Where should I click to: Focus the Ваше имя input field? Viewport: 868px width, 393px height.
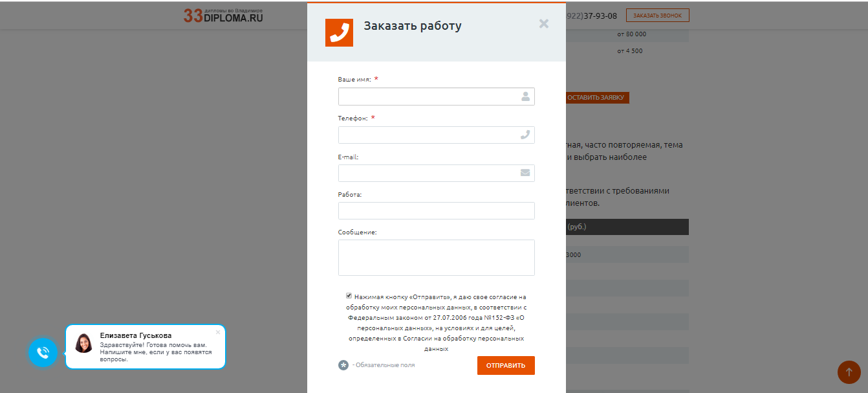(x=428, y=96)
